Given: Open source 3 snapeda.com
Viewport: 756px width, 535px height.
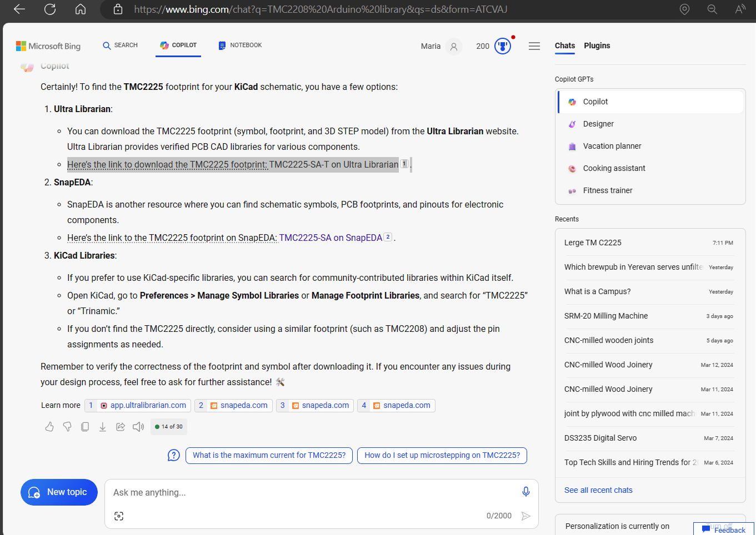Looking at the screenshot, I should pos(315,405).
